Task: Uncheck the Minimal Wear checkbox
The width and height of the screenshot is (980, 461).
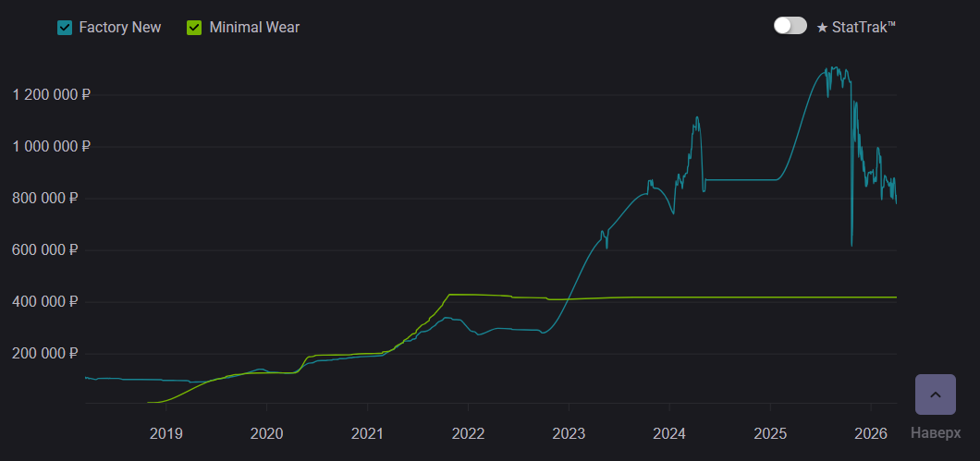Action: click(x=194, y=28)
